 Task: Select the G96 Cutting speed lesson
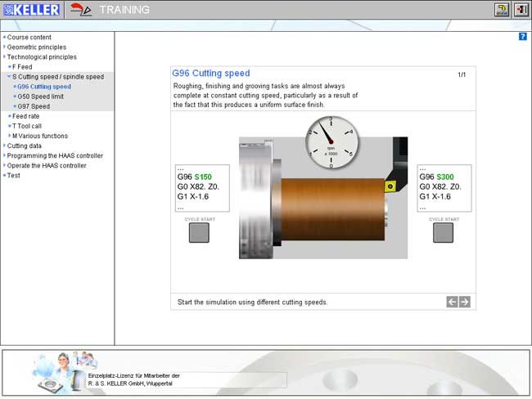tap(44, 87)
